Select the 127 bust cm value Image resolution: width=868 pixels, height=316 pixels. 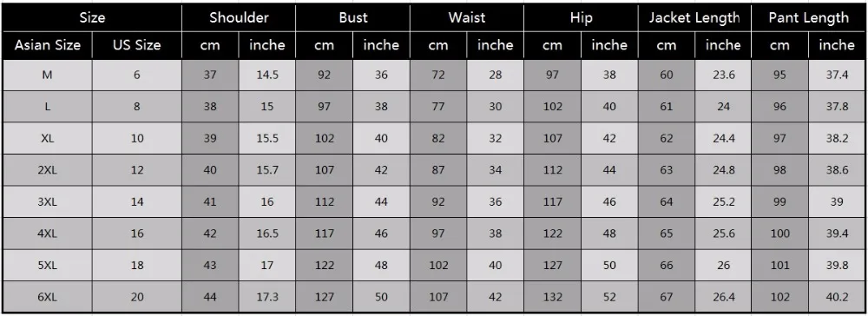click(x=325, y=297)
